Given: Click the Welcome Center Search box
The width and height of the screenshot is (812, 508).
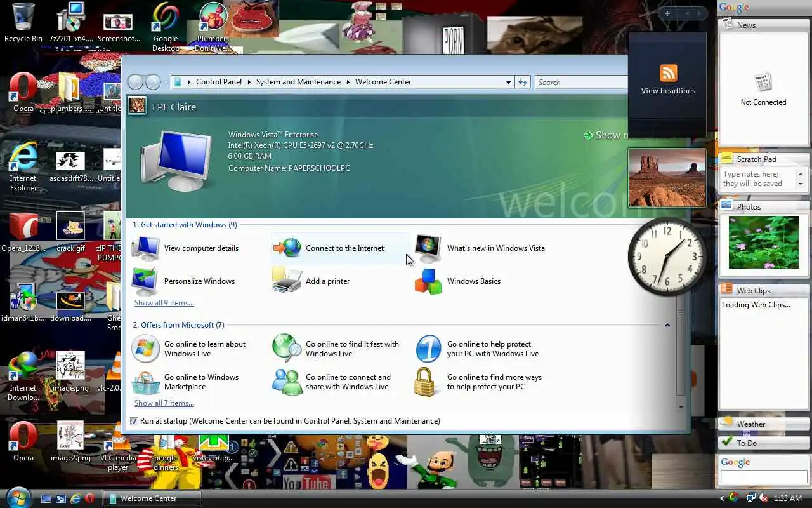Looking at the screenshot, I should (x=581, y=82).
